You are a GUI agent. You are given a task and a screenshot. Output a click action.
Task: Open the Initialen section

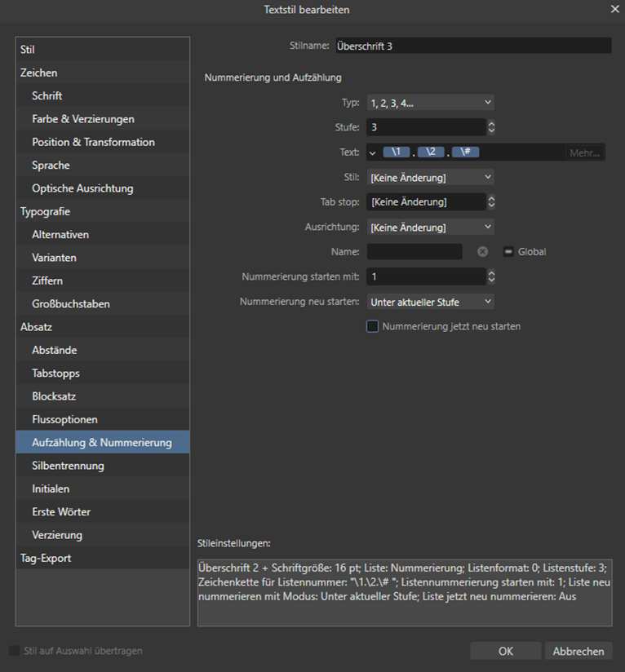103,489
